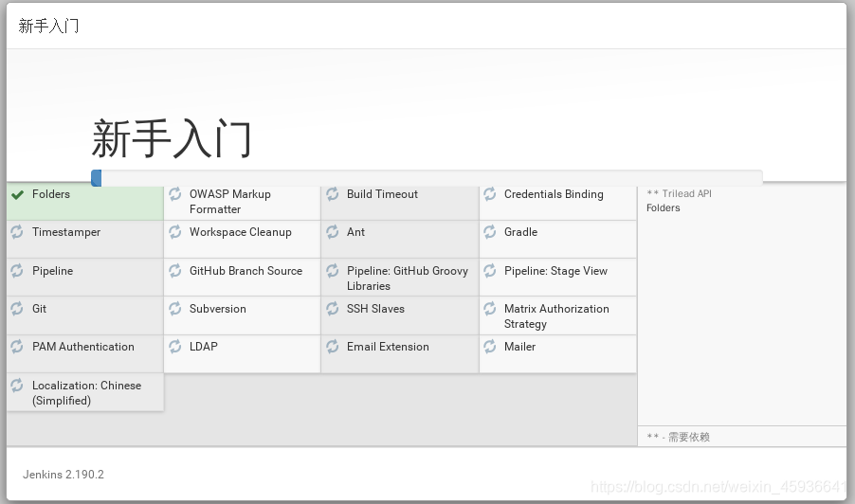Image resolution: width=855 pixels, height=504 pixels.
Task: Select Localization: Chinese (Simplified) plugin name
Action: pos(86,393)
